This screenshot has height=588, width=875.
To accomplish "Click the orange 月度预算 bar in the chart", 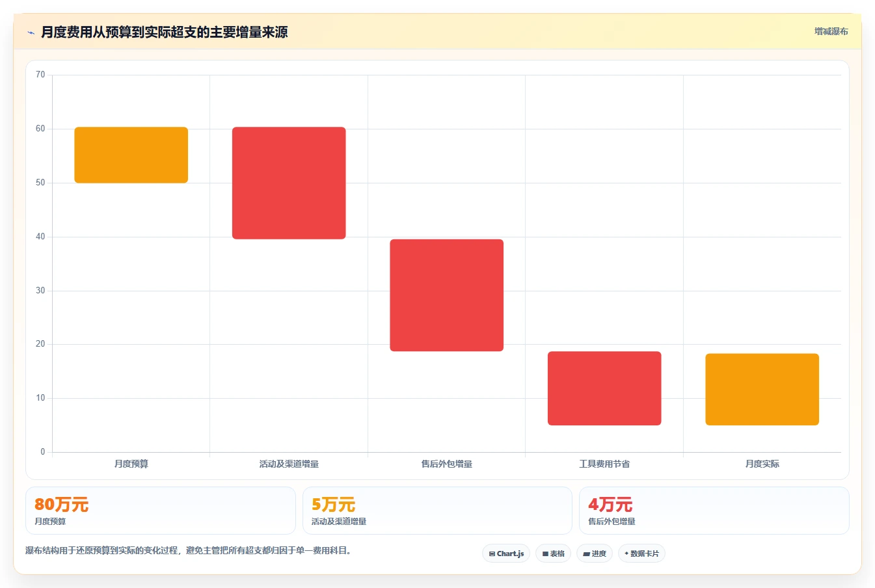I will (131, 155).
